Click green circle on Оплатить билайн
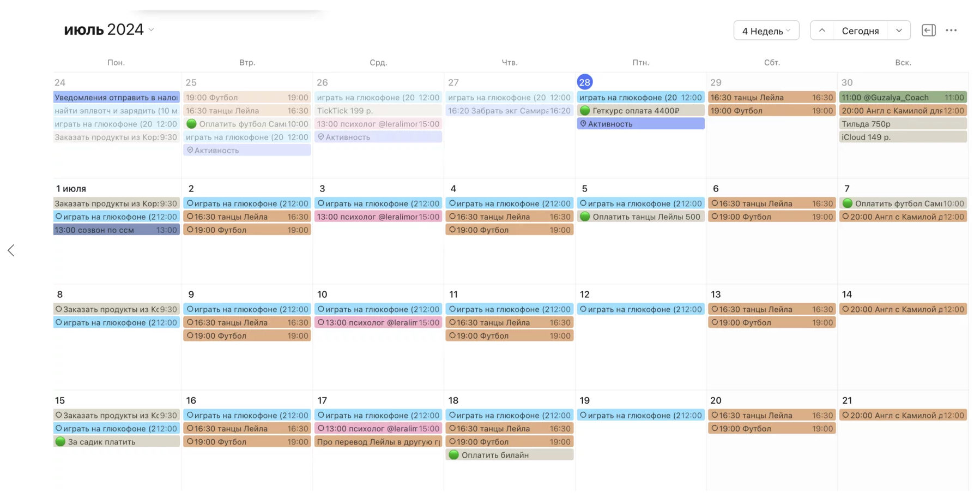Viewport: 980px width, 498px height. click(453, 455)
